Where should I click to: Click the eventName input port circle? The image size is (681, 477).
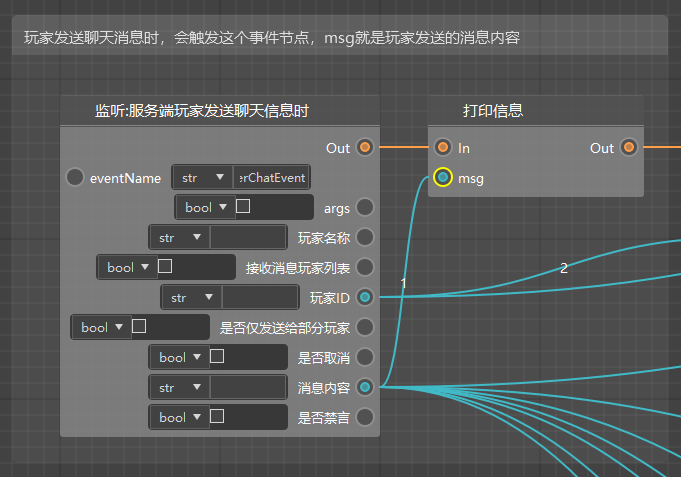[x=75, y=177]
